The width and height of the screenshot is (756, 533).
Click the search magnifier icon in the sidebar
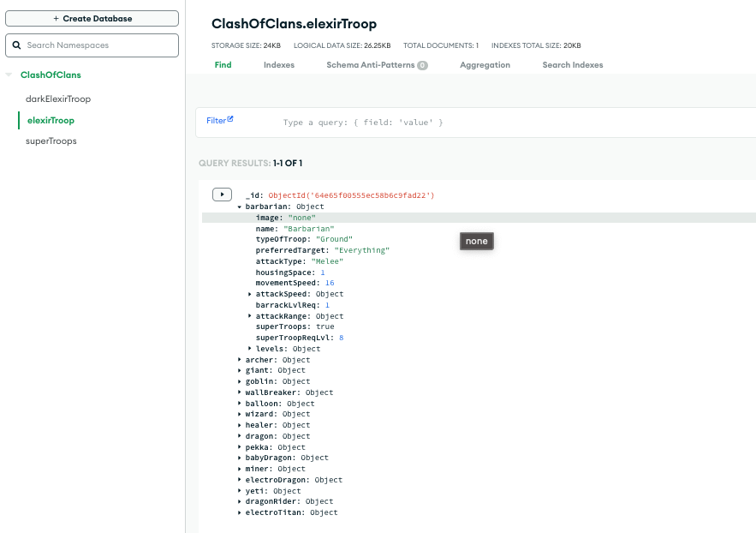(16, 45)
